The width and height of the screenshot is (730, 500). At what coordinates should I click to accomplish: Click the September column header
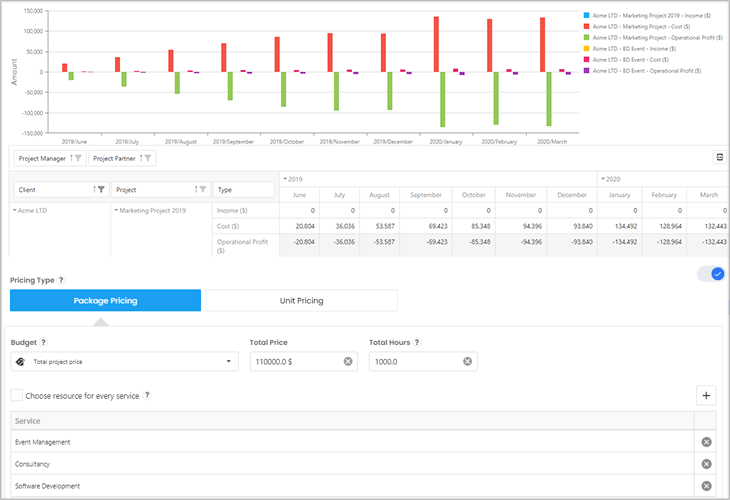pyautogui.click(x=426, y=195)
